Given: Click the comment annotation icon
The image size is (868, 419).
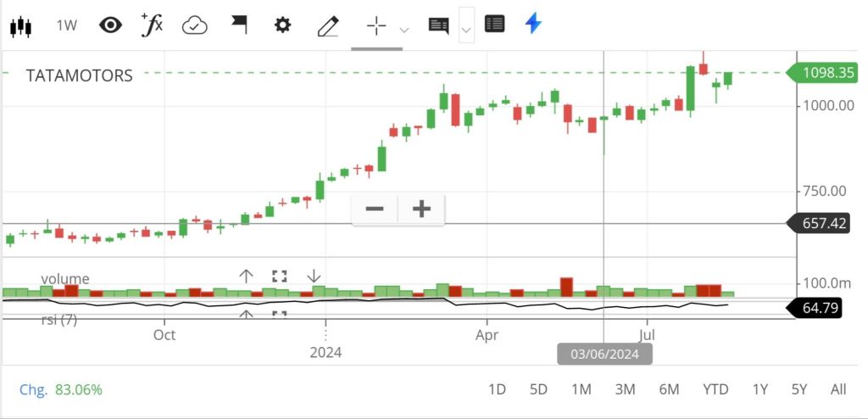Looking at the screenshot, I should pos(439,25).
